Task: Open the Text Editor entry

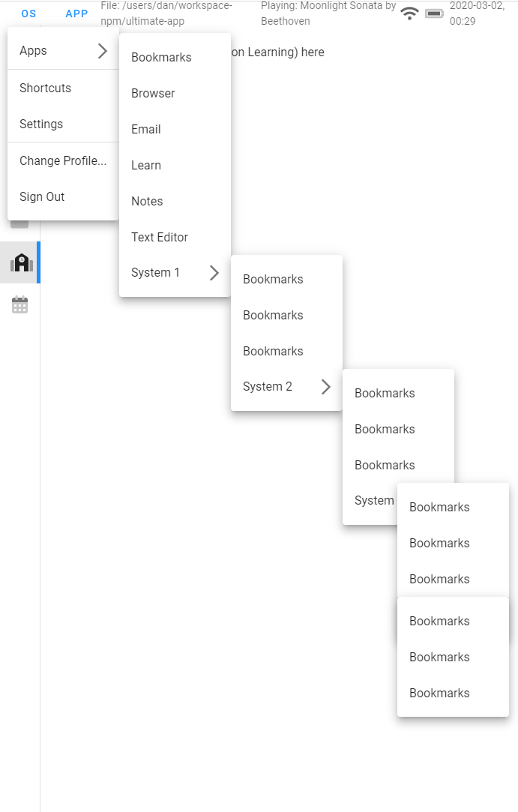Action: click(x=160, y=237)
